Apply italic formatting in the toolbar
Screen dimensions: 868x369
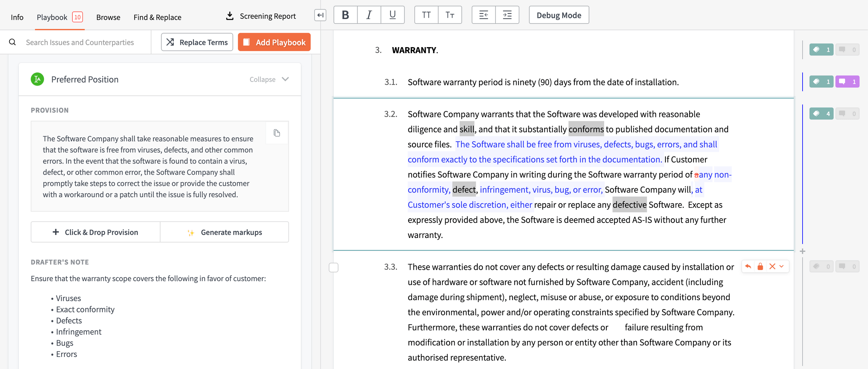click(369, 15)
